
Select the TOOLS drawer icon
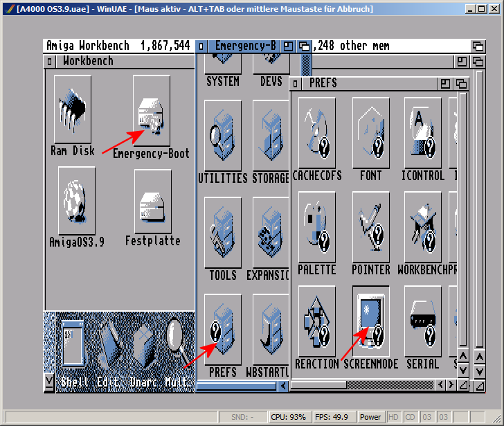(223, 233)
